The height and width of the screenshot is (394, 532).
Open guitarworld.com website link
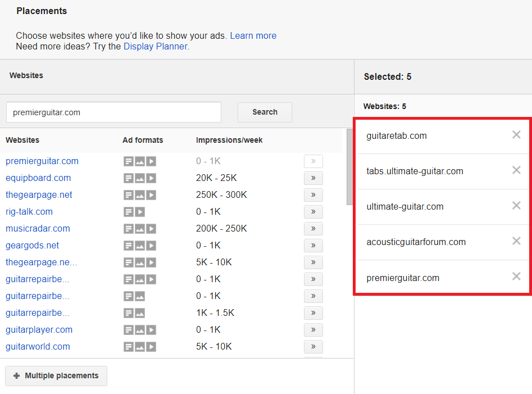38,346
